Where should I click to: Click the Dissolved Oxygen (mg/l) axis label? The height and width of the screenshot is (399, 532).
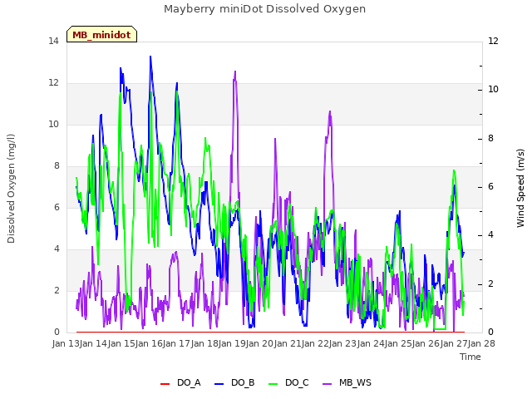pyautogui.click(x=11, y=189)
